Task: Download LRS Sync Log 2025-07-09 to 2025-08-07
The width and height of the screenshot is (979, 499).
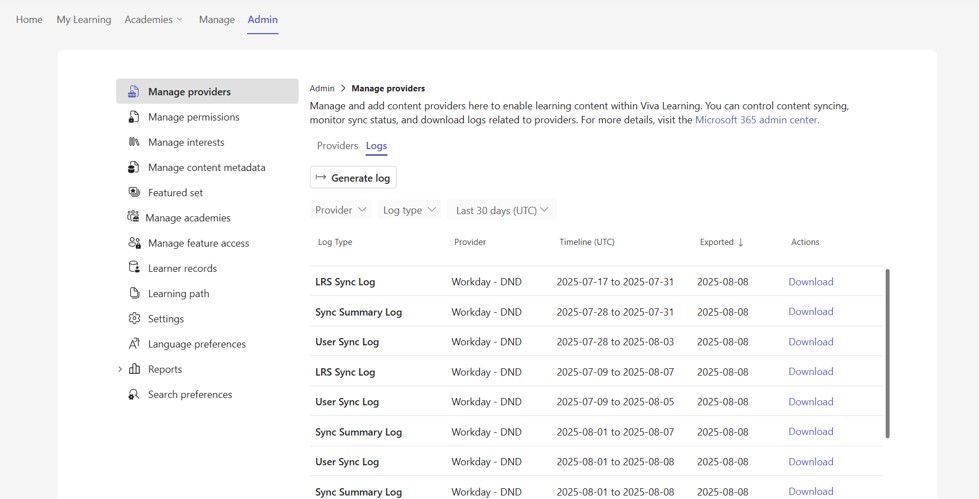Action: [x=810, y=372]
